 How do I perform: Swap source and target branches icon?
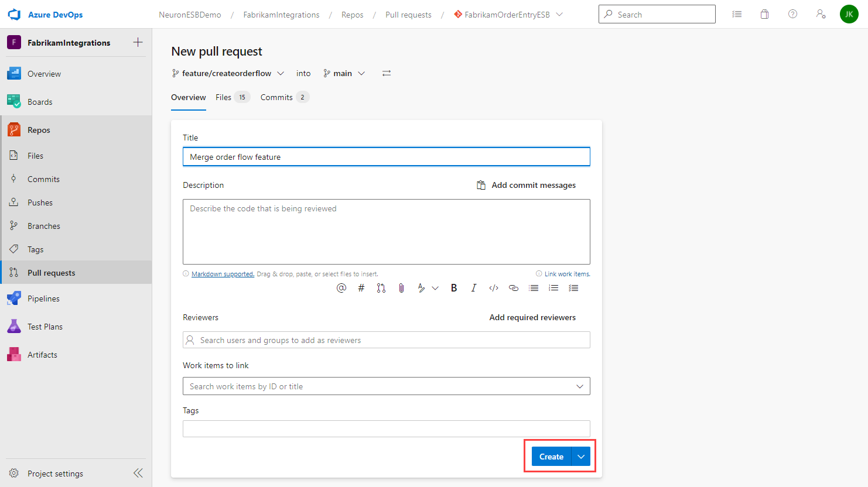387,73
